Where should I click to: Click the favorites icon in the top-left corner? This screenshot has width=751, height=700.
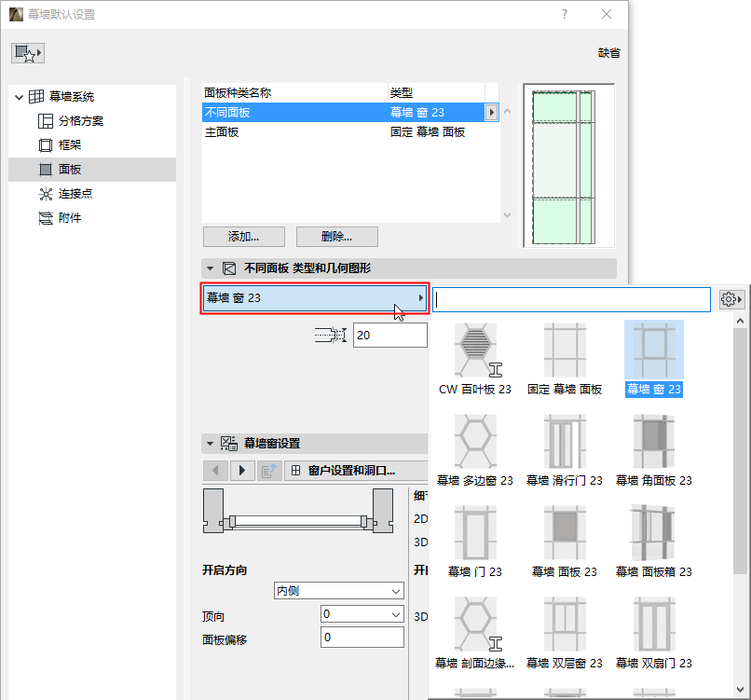coord(27,53)
